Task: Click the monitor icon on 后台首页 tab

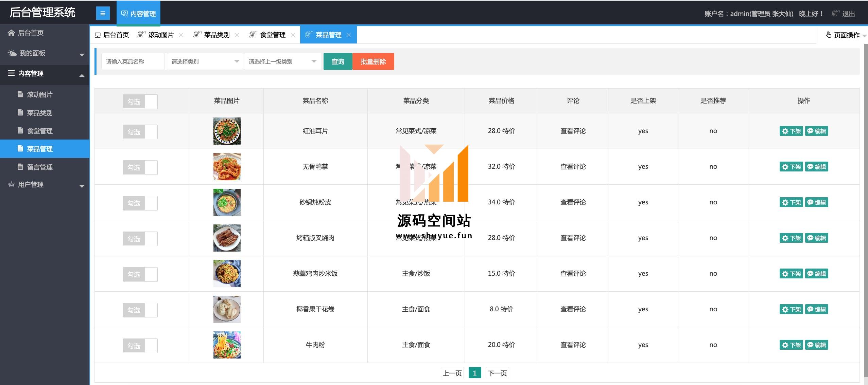Action: pos(98,35)
